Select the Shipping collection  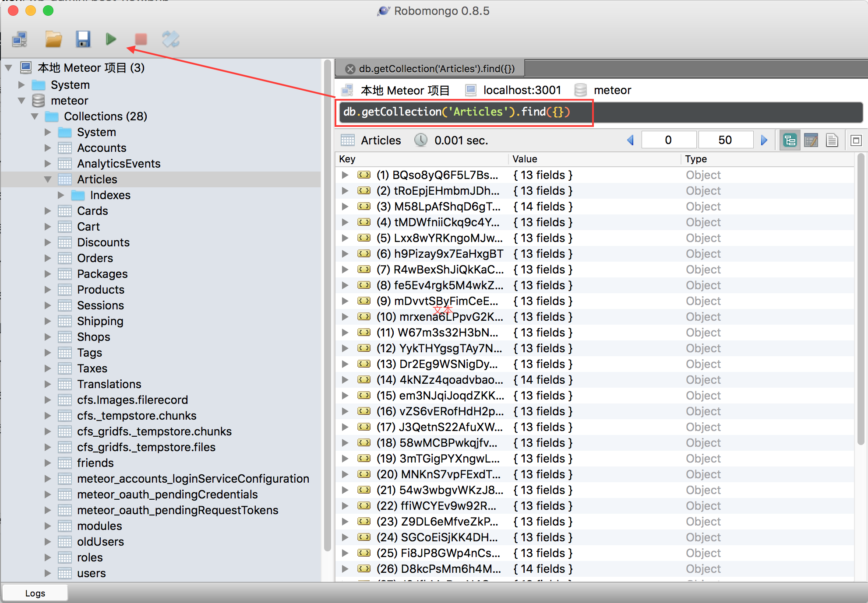coord(100,321)
